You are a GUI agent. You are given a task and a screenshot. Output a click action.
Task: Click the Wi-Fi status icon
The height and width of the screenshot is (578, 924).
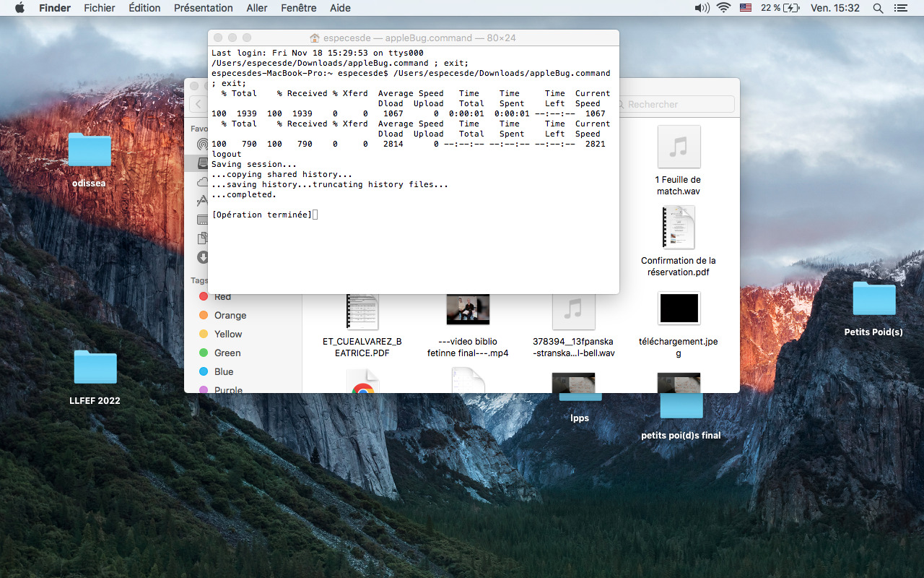coord(723,8)
